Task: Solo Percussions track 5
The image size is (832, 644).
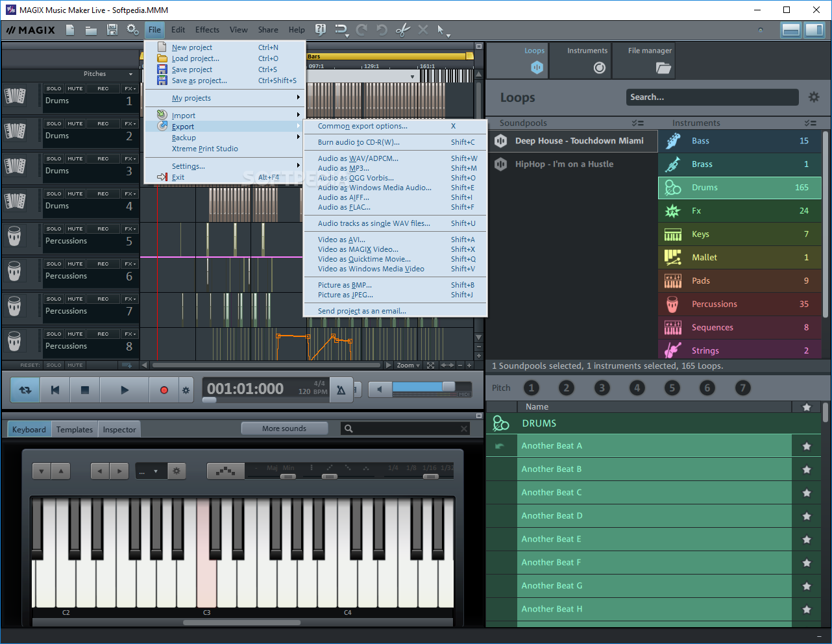Action: click(x=54, y=229)
